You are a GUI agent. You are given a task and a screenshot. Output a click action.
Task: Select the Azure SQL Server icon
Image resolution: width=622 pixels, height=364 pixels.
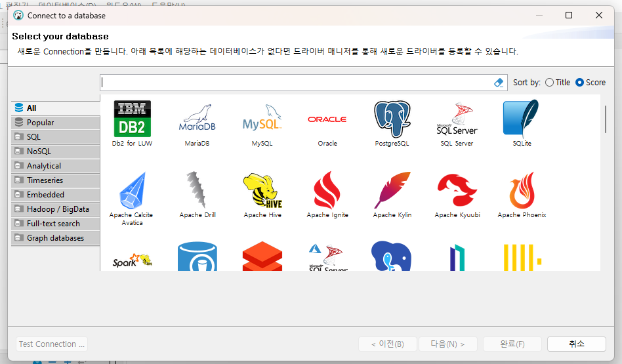pos(327,257)
